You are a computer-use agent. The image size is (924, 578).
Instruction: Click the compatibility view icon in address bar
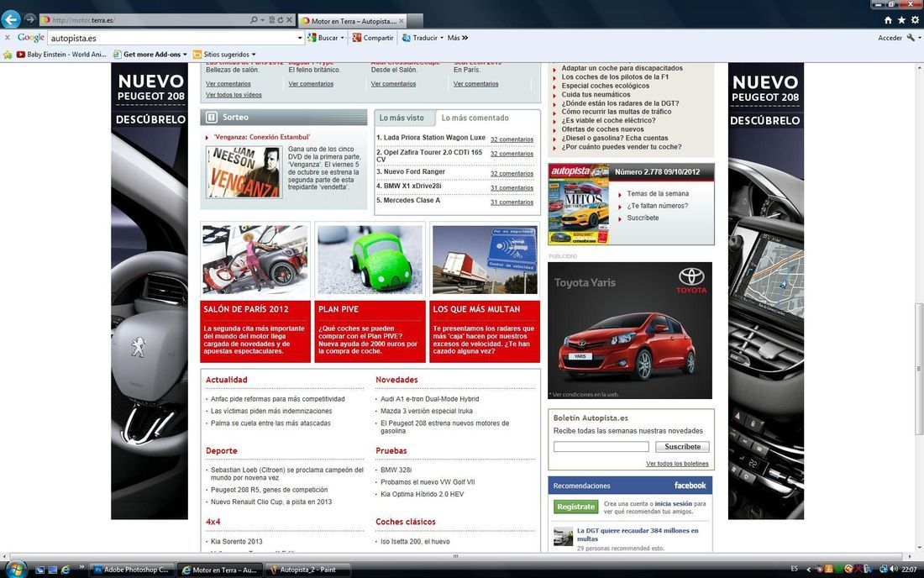[271, 20]
